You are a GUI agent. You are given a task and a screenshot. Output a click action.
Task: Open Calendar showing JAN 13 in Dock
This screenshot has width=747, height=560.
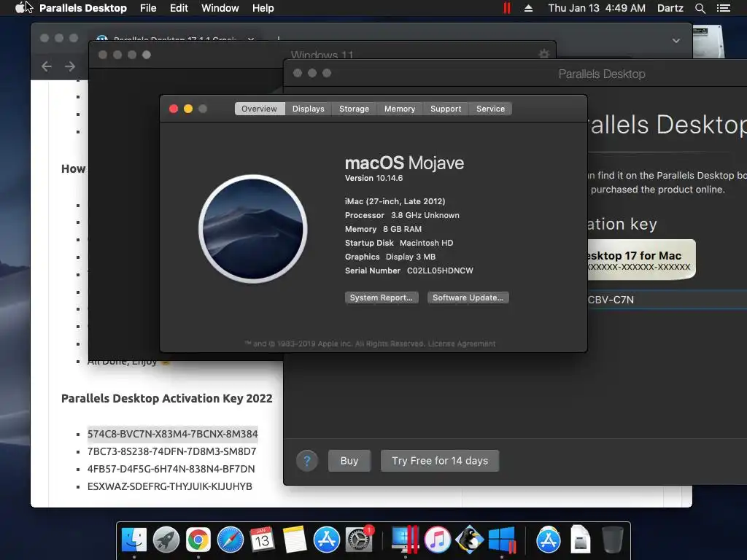[x=262, y=540]
